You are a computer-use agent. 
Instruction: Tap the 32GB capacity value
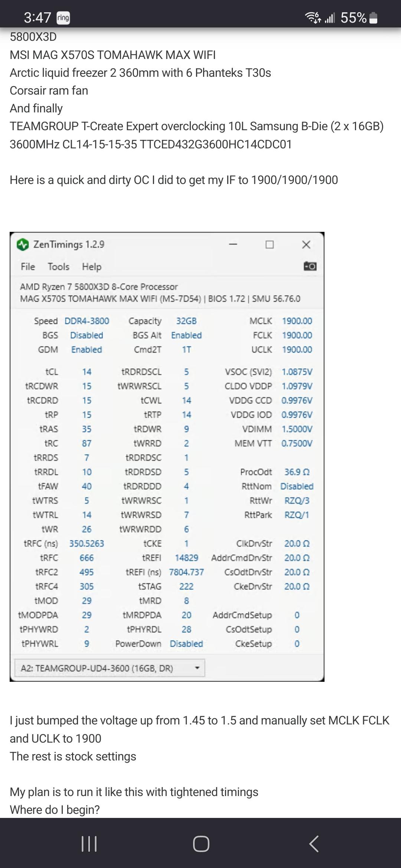tap(186, 321)
